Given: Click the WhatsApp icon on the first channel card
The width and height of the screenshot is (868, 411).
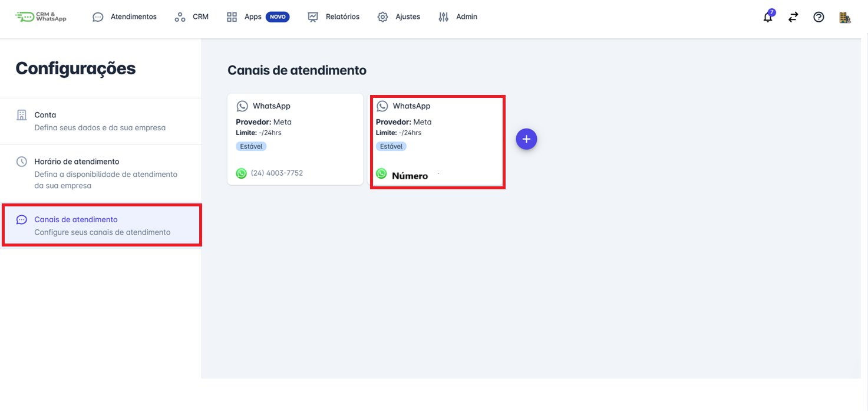Looking at the screenshot, I should click(x=242, y=106).
